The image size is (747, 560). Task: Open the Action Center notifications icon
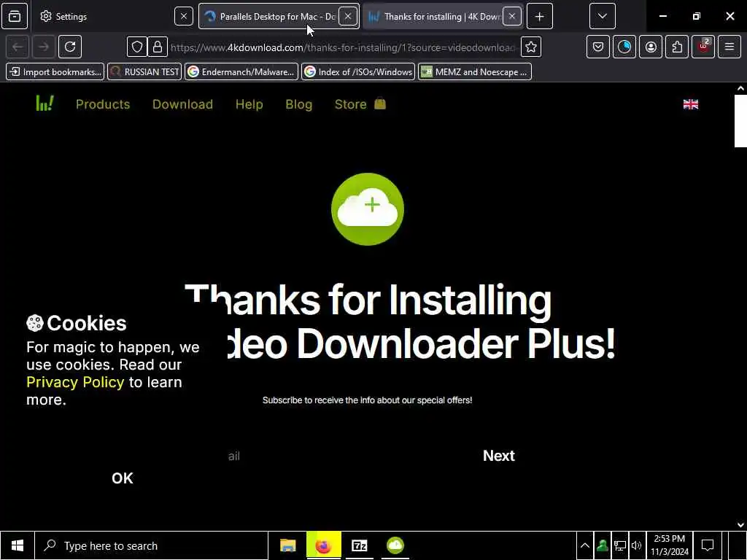click(x=708, y=545)
